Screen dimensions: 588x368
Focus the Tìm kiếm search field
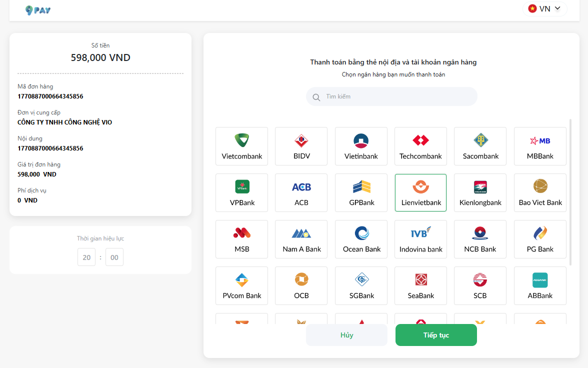[391, 97]
